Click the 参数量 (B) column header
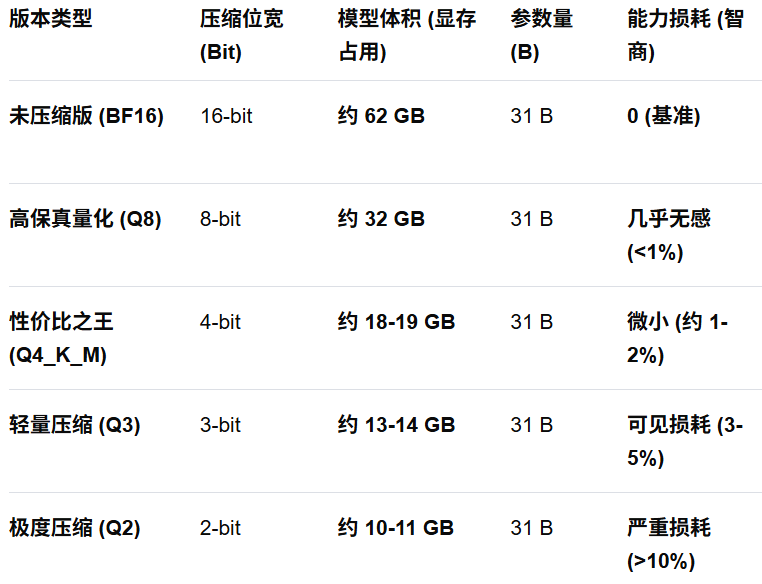The image size is (762, 584). pos(541,36)
